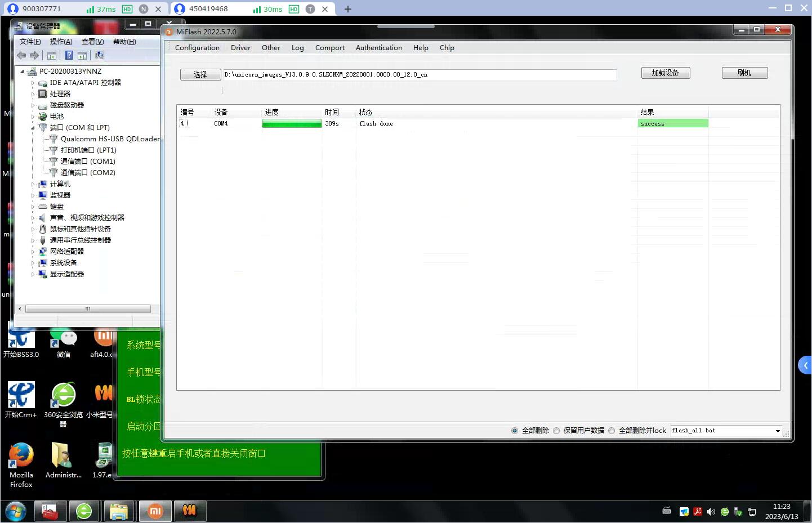Open 操作(A) menu in Device Manager
The width and height of the screenshot is (812, 523).
(61, 42)
